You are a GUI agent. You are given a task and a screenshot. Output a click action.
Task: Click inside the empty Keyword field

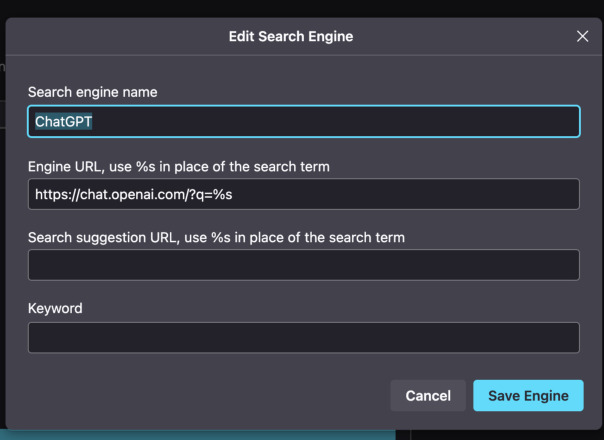(x=303, y=337)
